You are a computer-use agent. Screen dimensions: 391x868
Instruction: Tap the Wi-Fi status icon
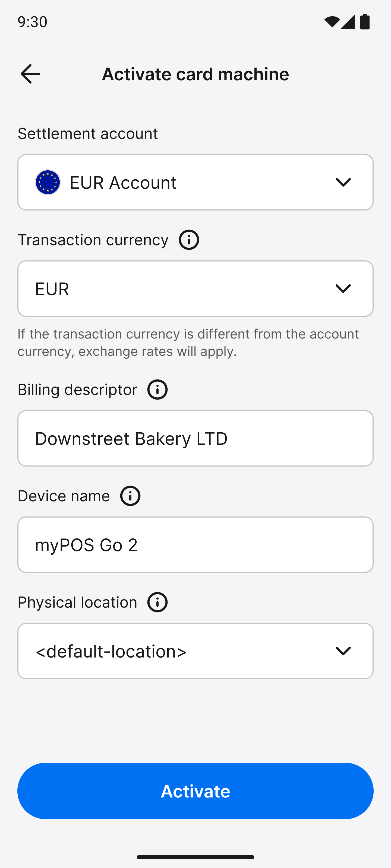pyautogui.click(x=332, y=22)
